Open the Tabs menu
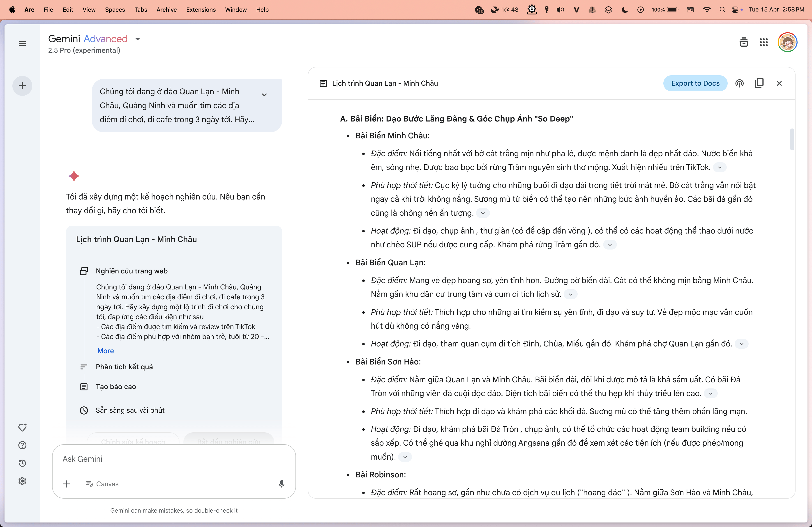Viewport: 812px width, 527px height. click(x=141, y=9)
